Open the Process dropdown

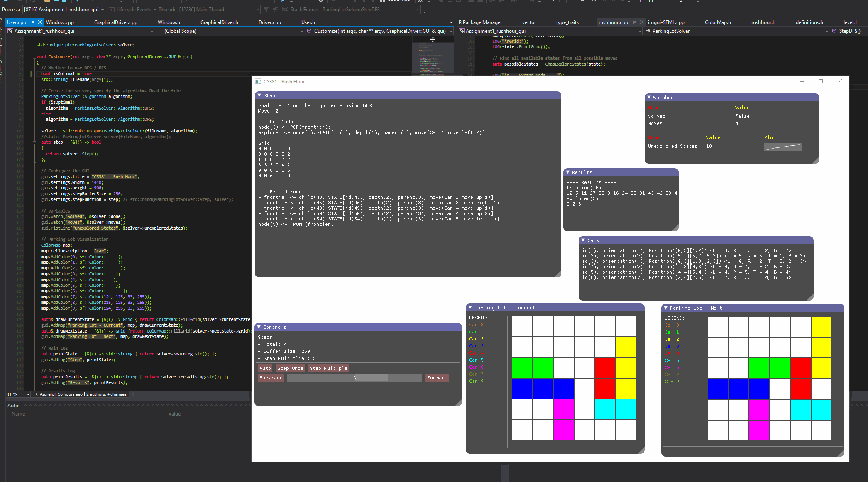click(x=103, y=10)
